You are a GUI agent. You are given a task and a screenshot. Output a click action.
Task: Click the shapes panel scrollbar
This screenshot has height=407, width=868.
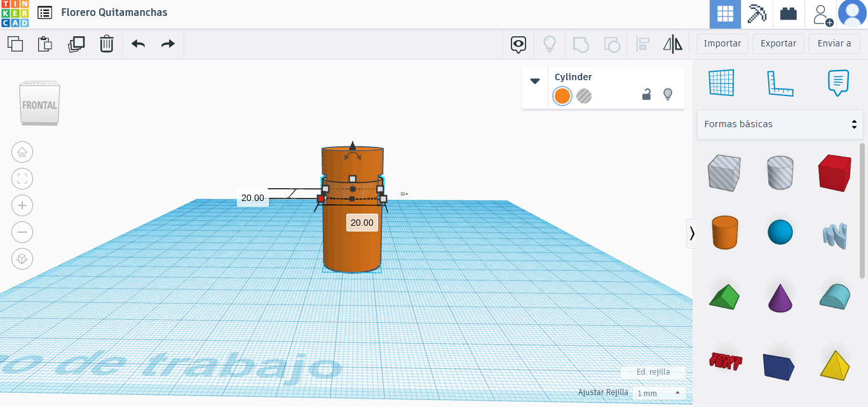coord(862,210)
